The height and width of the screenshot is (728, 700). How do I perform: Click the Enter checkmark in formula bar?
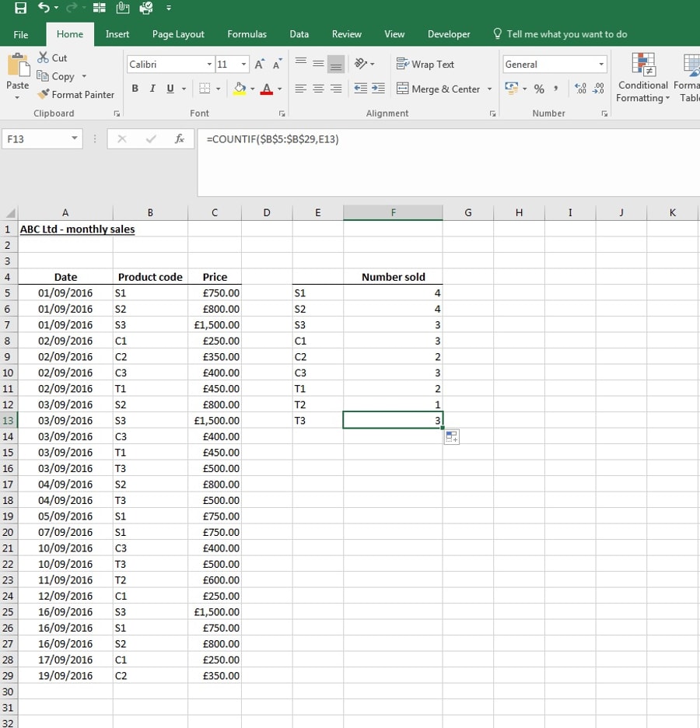[x=151, y=138]
